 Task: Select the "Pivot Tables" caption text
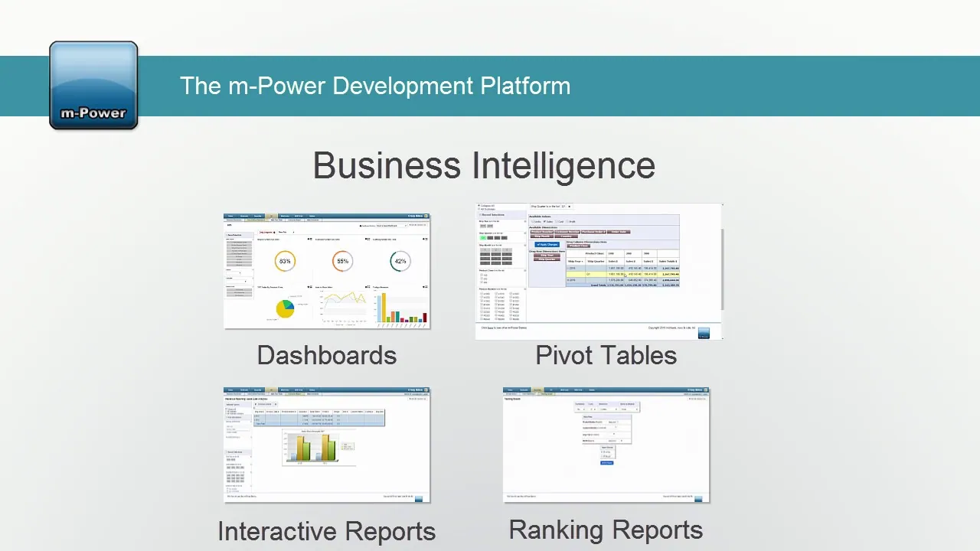tap(606, 355)
